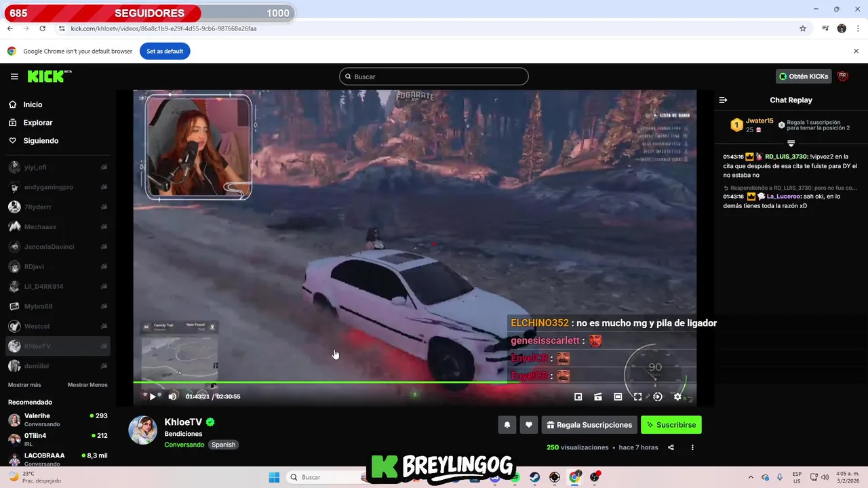
Task: Toggle theater mode in player
Action: (618, 396)
